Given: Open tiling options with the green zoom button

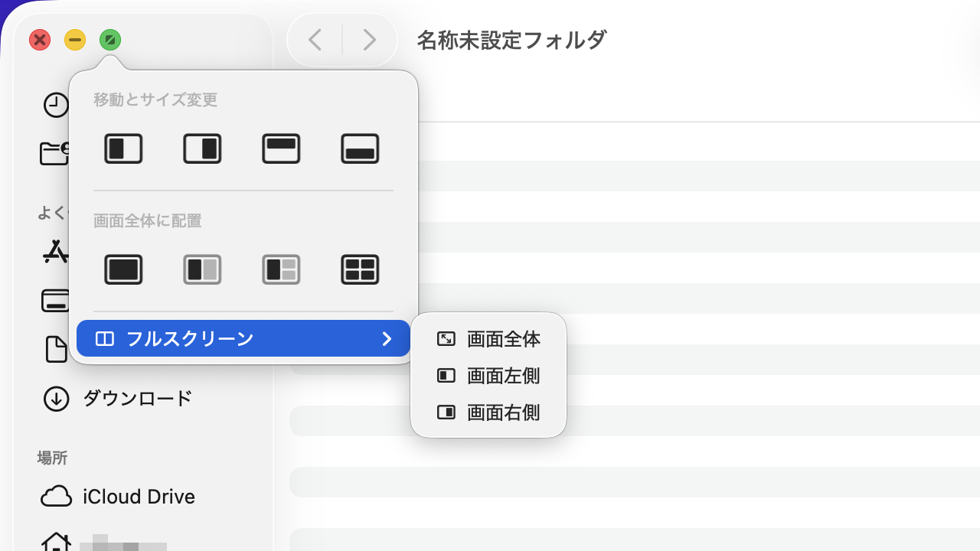Looking at the screenshot, I should click(x=110, y=39).
